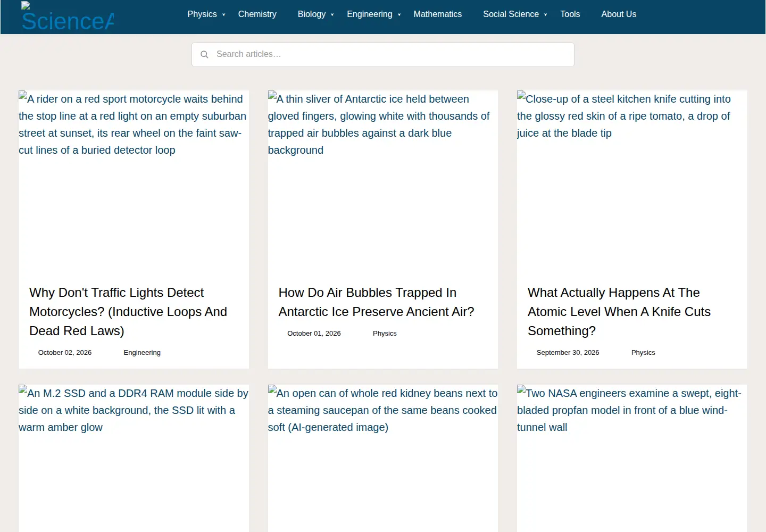Image resolution: width=766 pixels, height=532 pixels.
Task: Click the ScienceA site logo
Action: [68, 16]
